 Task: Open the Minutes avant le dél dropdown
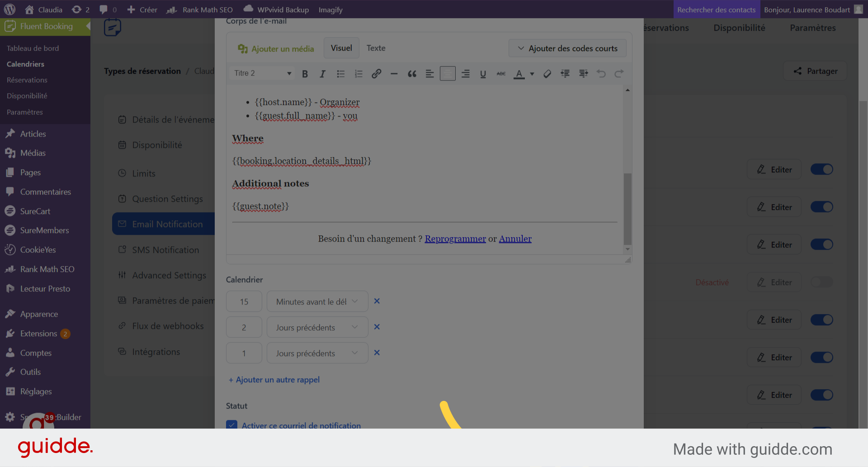(317, 302)
